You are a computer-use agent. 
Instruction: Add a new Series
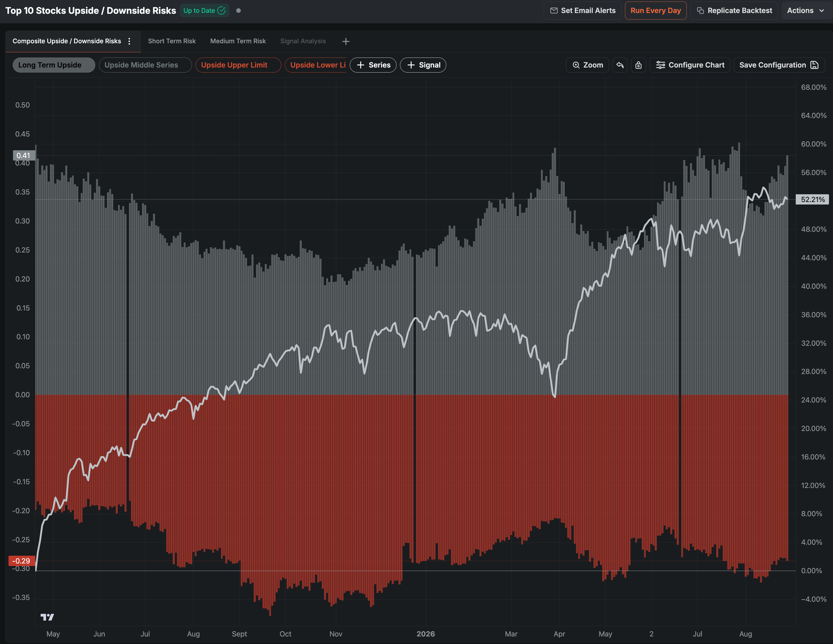(x=373, y=65)
